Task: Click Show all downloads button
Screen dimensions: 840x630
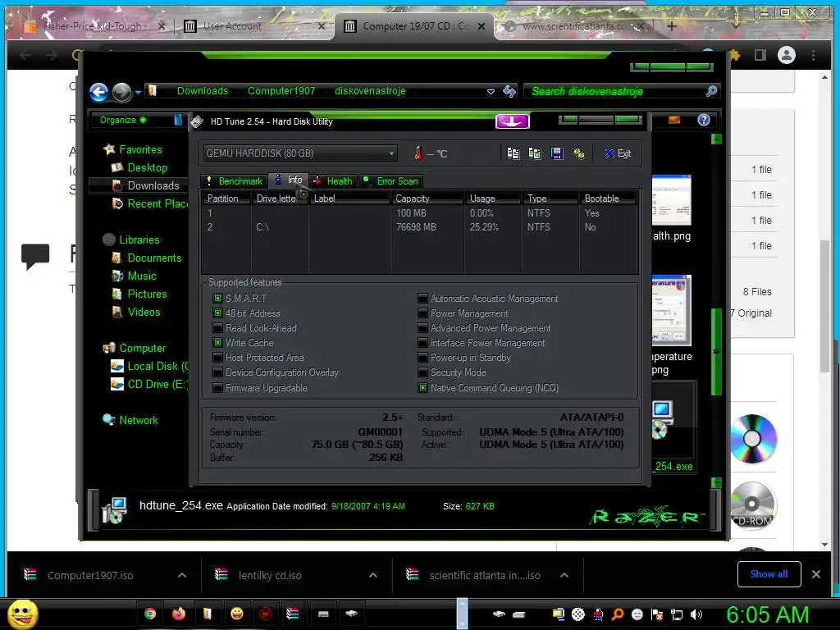Action: pos(769,574)
